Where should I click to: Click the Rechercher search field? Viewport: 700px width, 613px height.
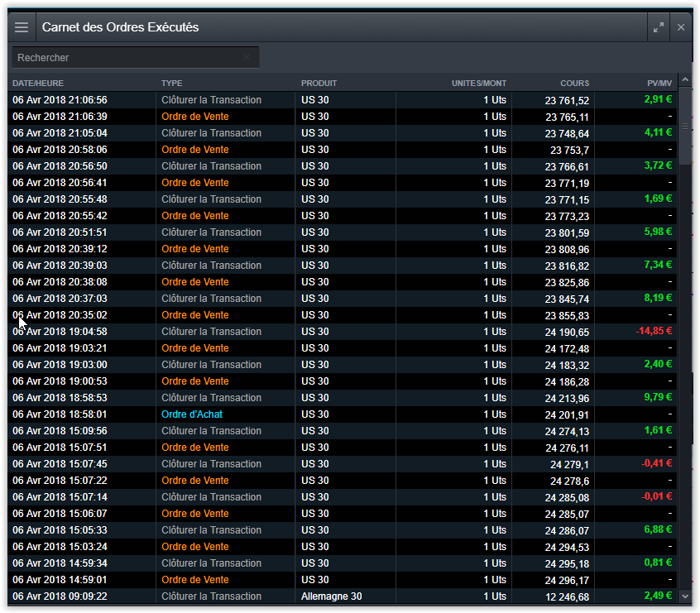coord(136,58)
